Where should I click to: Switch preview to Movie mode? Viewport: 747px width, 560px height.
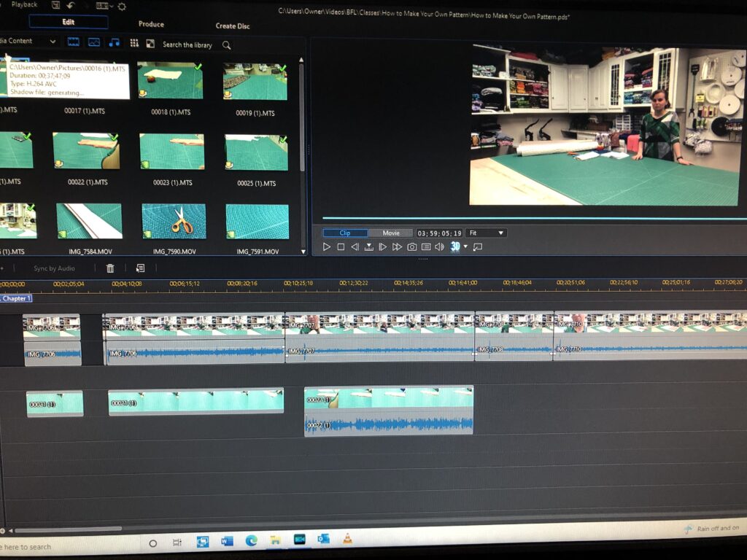tap(391, 233)
